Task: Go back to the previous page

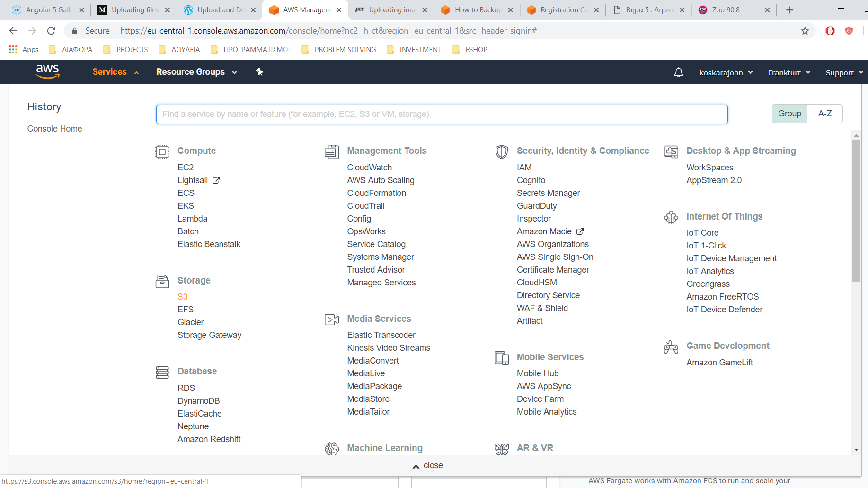Action: (x=13, y=31)
